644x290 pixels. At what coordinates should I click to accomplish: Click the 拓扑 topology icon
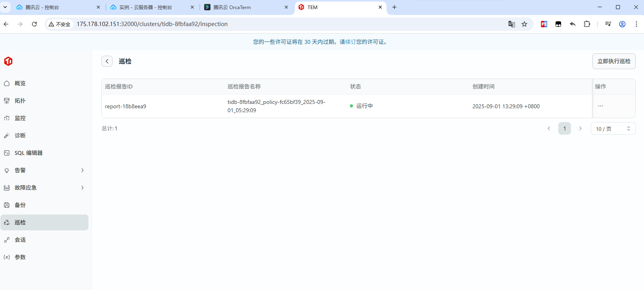[7, 101]
